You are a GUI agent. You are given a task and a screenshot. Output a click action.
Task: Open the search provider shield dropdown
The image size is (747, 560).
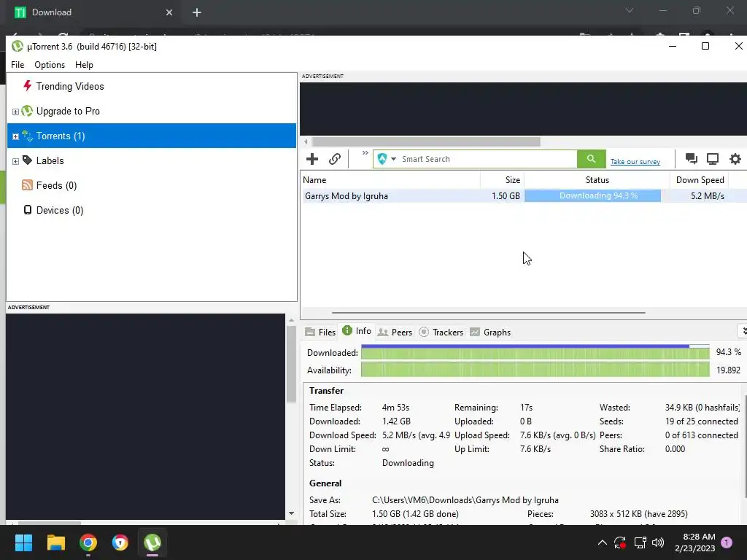pyautogui.click(x=387, y=159)
